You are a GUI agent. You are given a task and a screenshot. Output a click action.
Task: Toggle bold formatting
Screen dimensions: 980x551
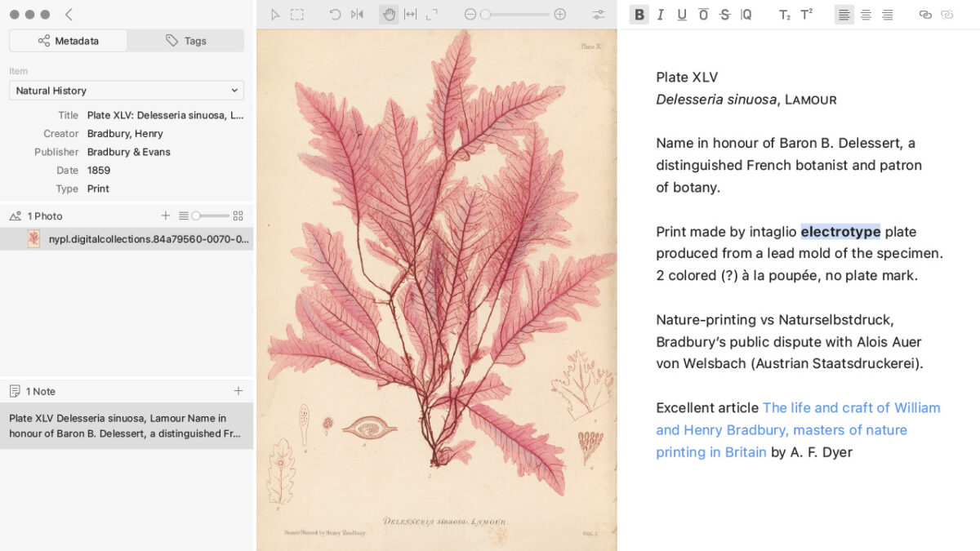point(639,14)
